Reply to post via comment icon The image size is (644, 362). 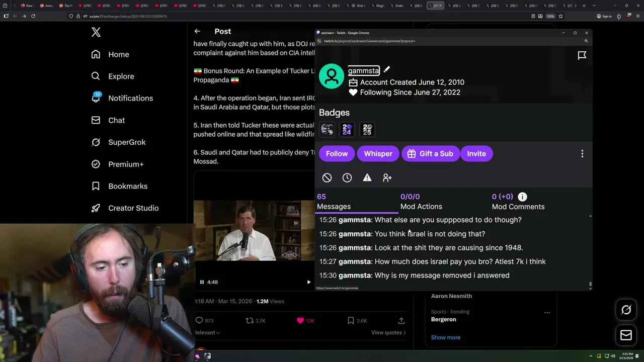(199, 320)
